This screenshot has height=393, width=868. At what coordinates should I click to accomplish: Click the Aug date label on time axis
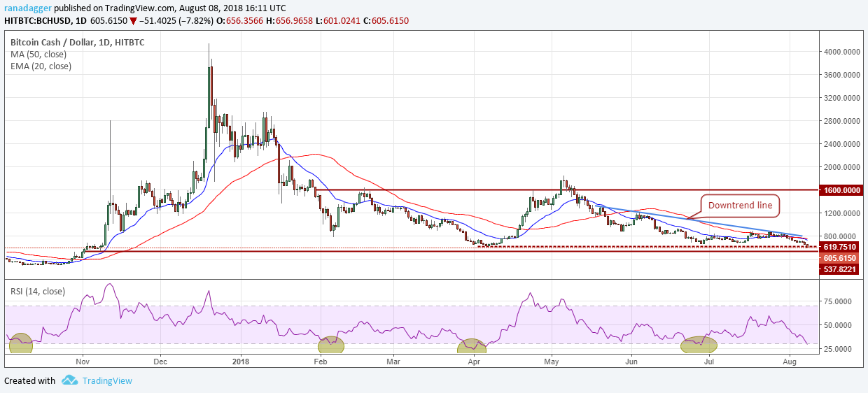[790, 362]
